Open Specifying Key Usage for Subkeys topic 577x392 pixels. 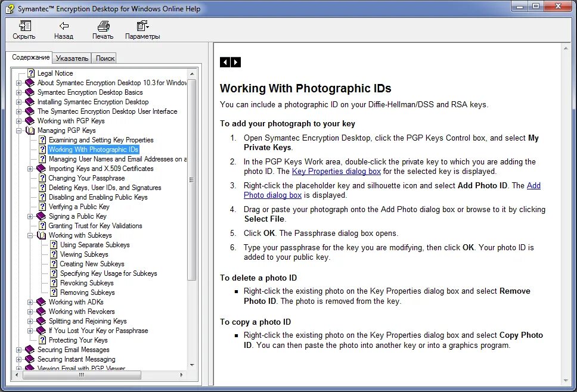(x=108, y=273)
